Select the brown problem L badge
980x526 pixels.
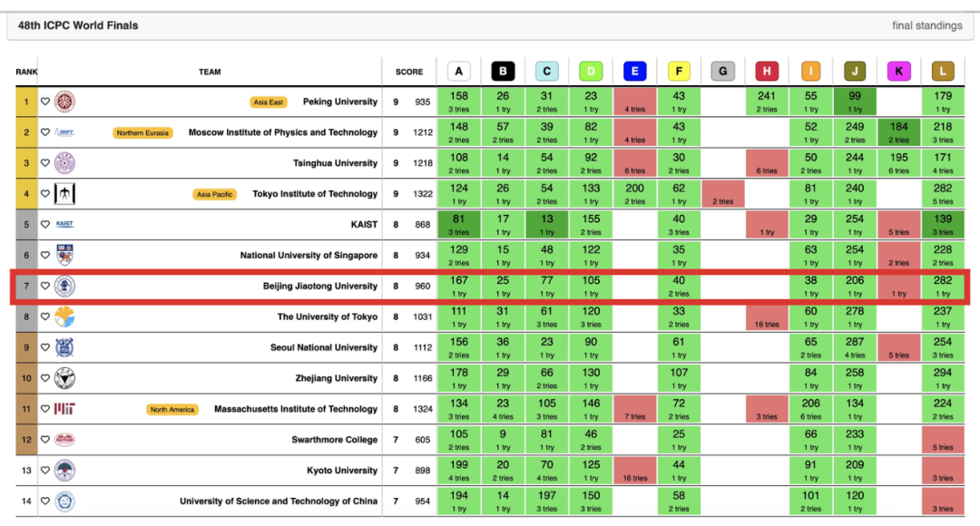point(943,72)
